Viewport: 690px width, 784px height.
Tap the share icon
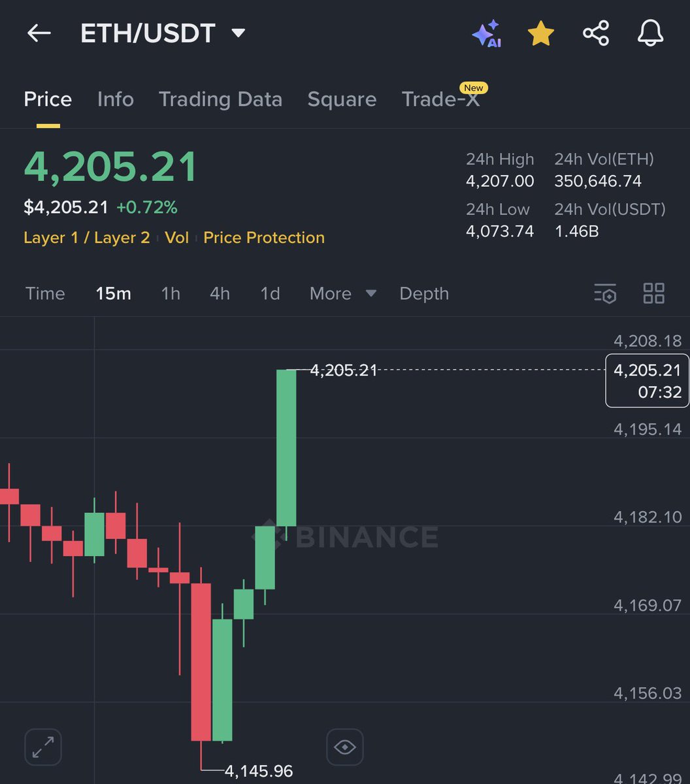point(596,33)
